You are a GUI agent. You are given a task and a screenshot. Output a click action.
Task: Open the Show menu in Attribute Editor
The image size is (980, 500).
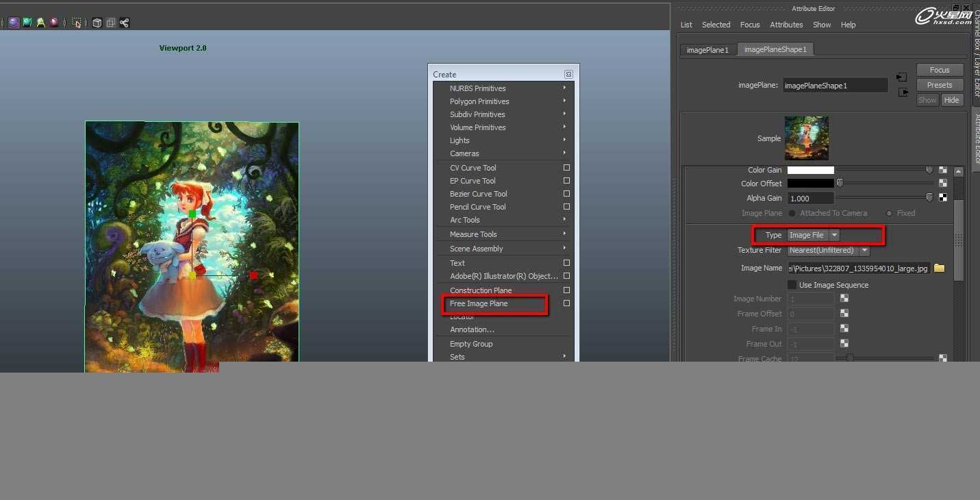822,25
